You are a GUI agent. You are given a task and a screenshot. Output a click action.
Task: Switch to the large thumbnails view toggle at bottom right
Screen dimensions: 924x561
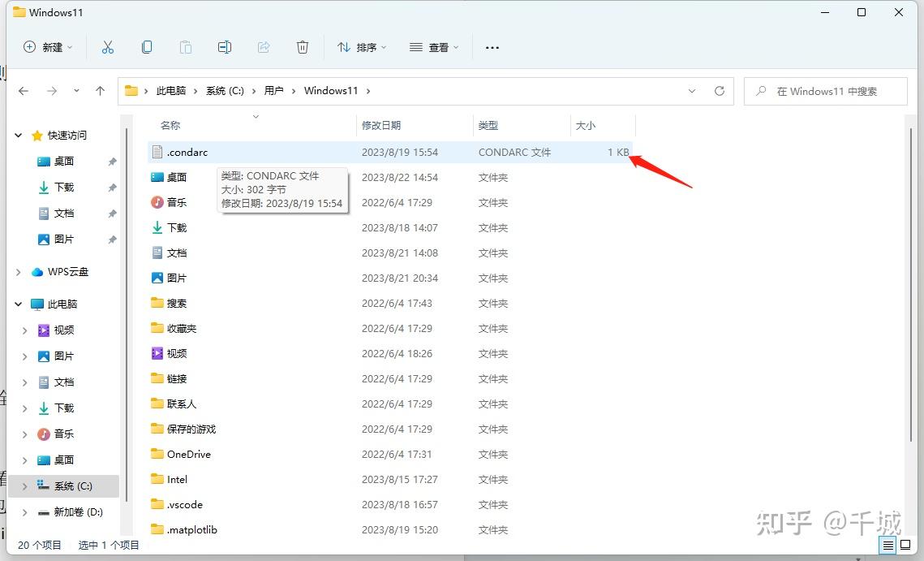(x=905, y=545)
